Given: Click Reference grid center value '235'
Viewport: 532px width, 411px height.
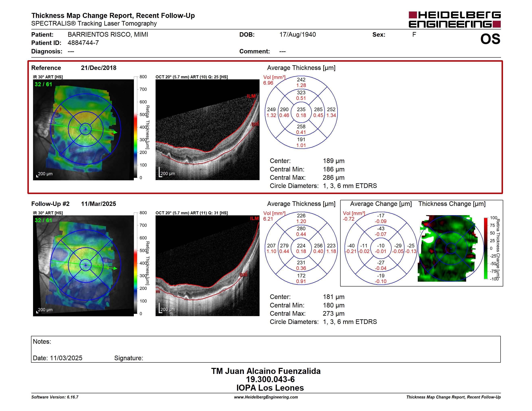Looking at the screenshot, I should [301, 110].
